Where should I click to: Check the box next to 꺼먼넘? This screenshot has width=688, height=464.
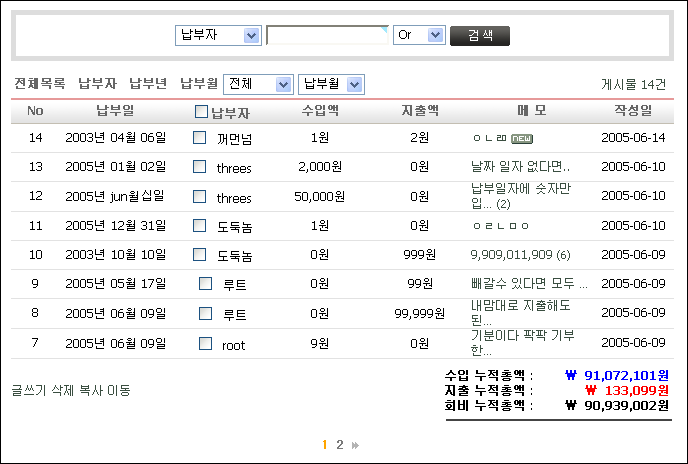[199, 138]
